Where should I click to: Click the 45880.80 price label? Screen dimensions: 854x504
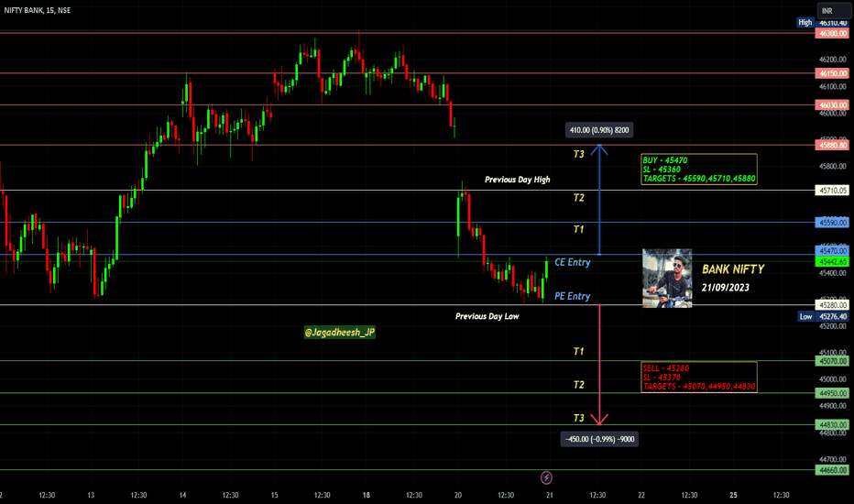tap(832, 145)
